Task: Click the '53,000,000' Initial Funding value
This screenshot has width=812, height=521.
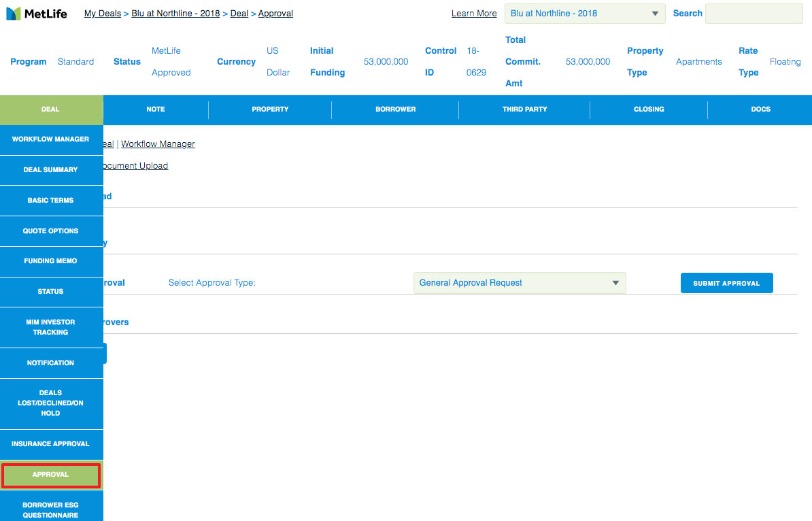Action: point(386,62)
